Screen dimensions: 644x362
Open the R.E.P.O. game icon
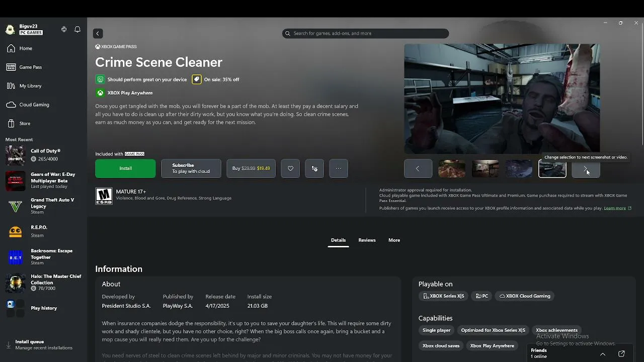15,232
